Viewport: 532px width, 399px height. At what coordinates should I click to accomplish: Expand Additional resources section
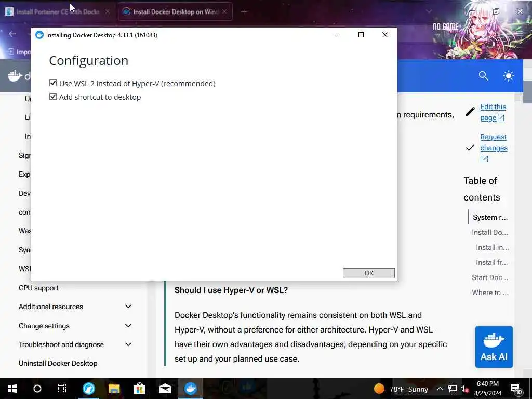coord(128,307)
